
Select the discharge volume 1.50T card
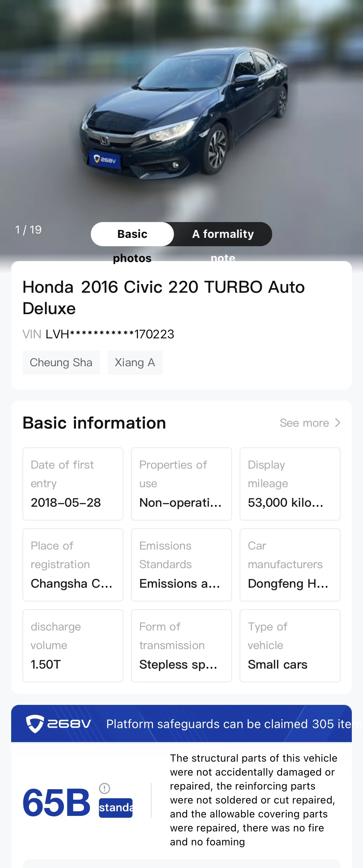pyautogui.click(x=73, y=646)
